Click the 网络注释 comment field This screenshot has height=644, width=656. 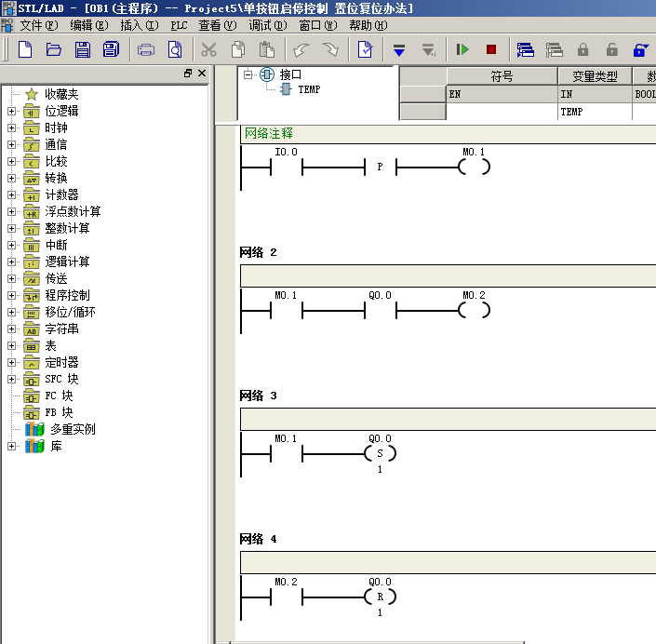[448, 134]
